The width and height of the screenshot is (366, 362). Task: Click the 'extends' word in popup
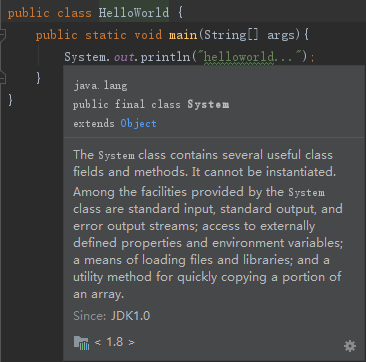(94, 124)
